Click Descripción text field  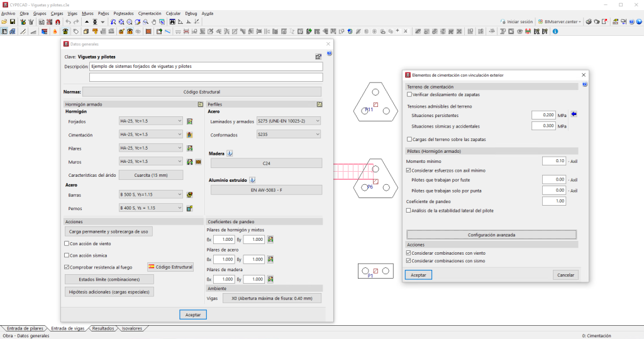click(206, 66)
